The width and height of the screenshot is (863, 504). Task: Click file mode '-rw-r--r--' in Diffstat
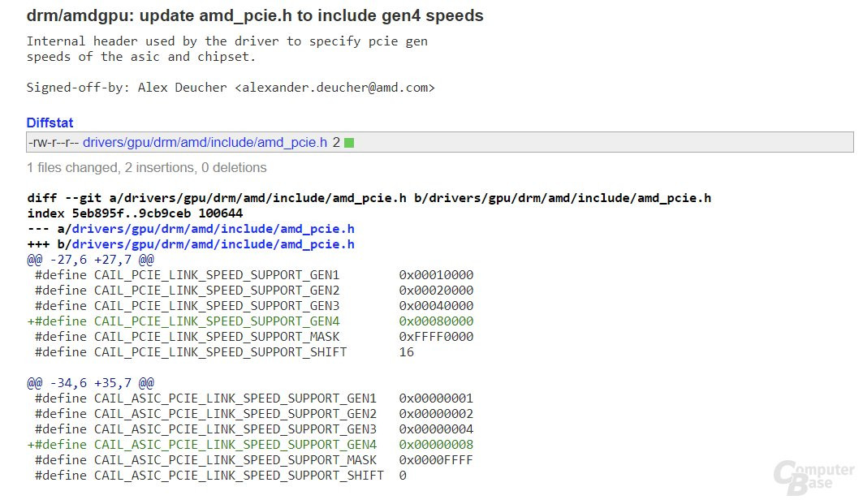[54, 143]
